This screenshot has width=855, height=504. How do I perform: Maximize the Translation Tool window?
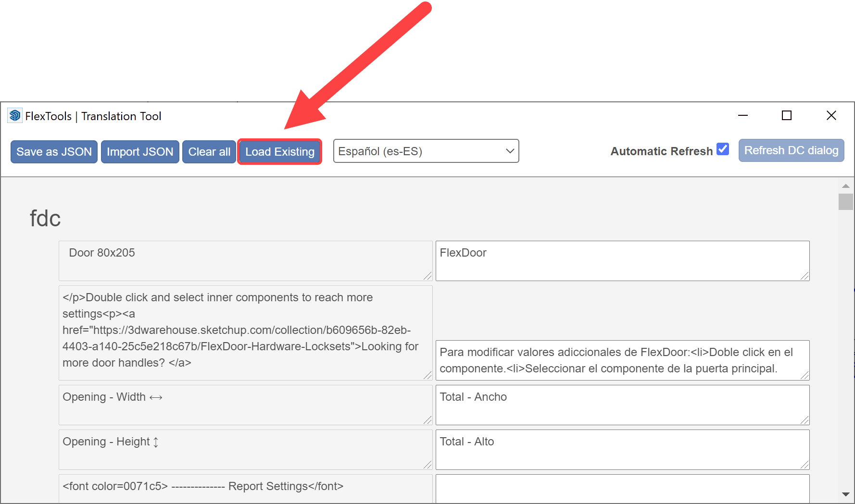tap(787, 115)
